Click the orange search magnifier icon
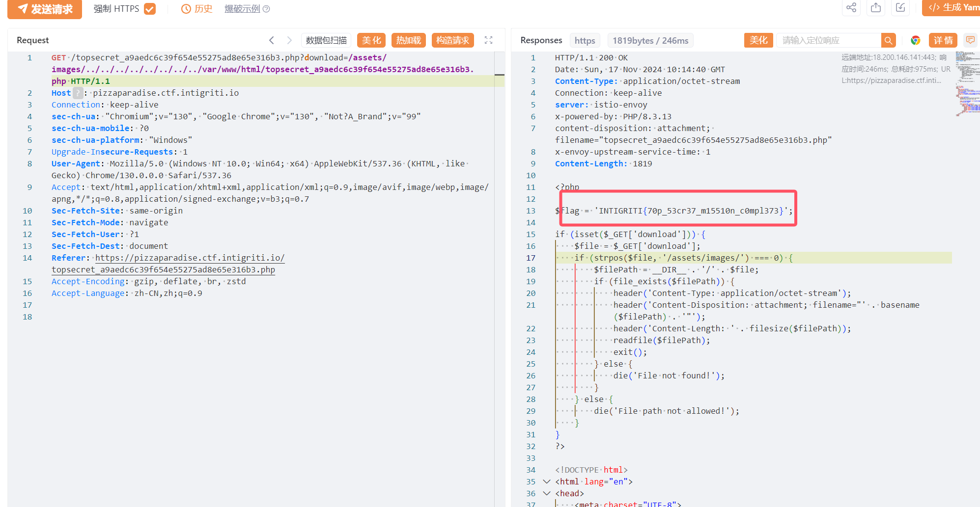 (x=888, y=40)
